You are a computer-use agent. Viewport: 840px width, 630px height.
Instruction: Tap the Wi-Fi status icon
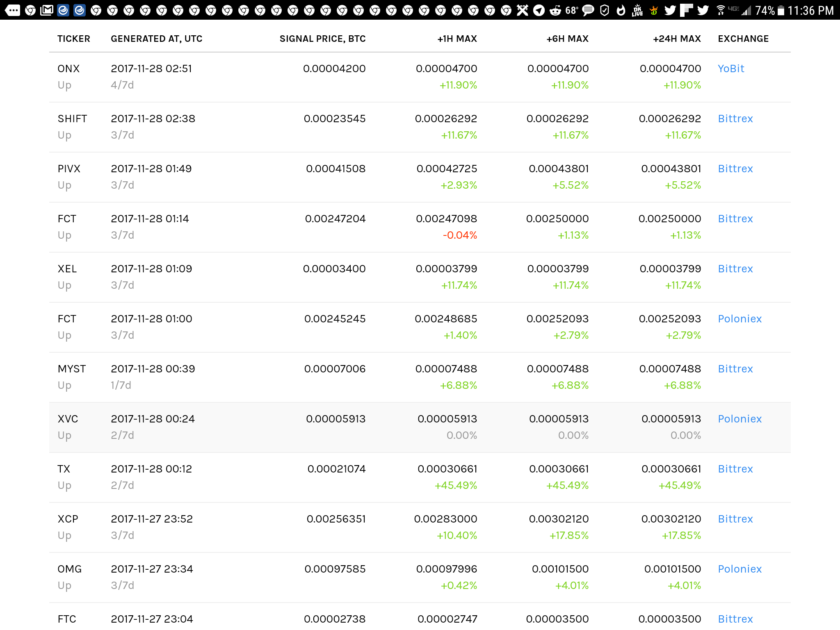[721, 10]
